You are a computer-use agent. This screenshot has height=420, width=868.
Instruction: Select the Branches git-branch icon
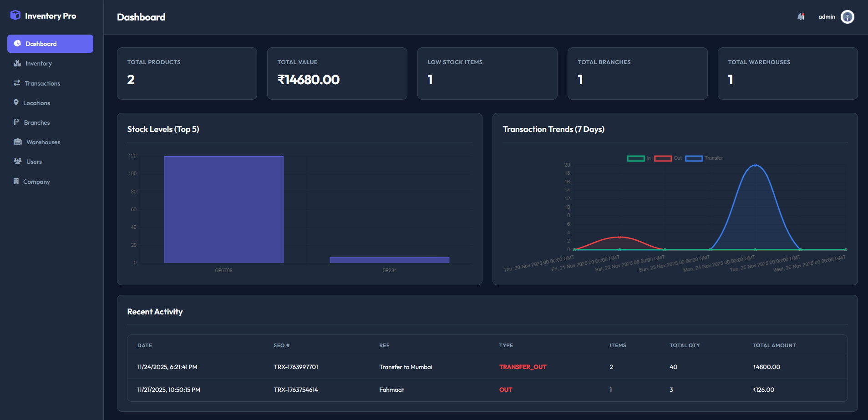[17, 122]
